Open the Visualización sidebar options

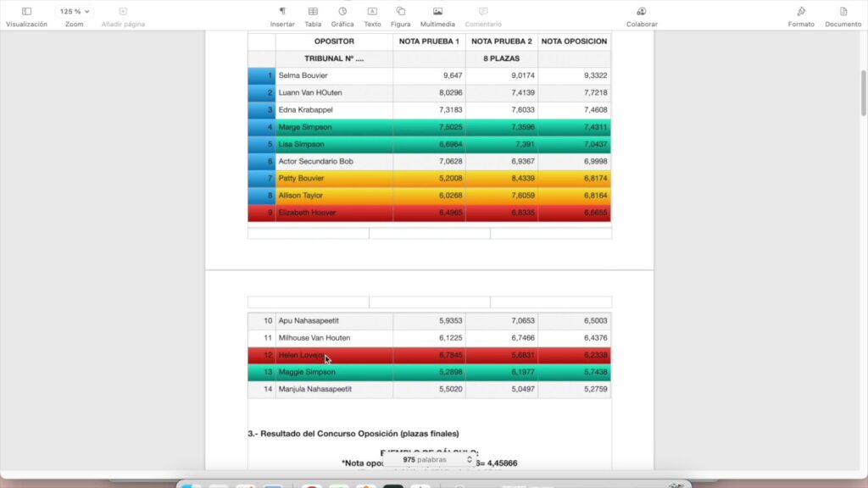[26, 17]
